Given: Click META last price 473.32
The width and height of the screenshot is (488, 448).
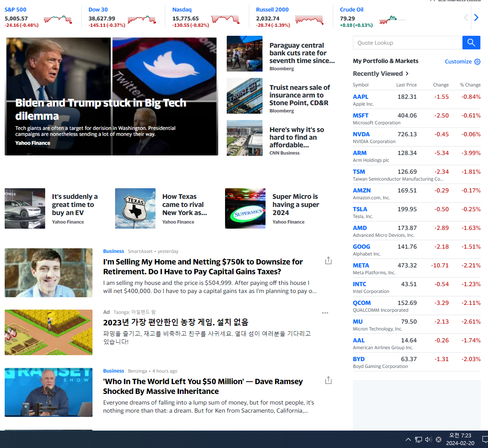Looking at the screenshot, I should [x=407, y=265].
